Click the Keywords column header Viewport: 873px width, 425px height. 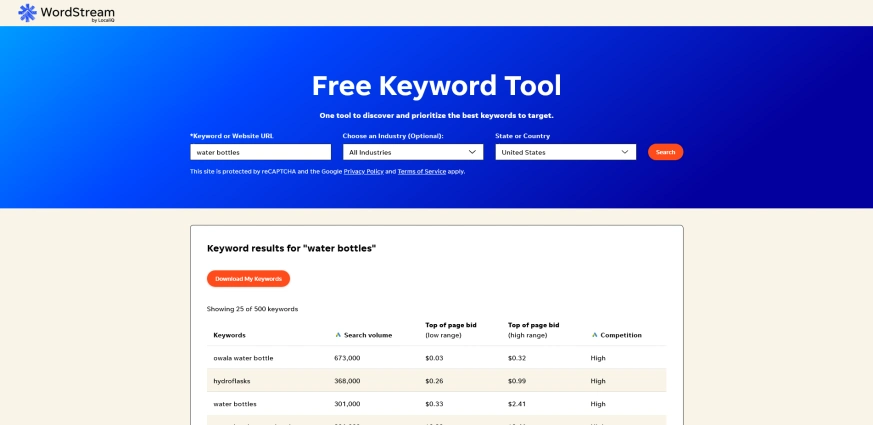[x=229, y=335]
